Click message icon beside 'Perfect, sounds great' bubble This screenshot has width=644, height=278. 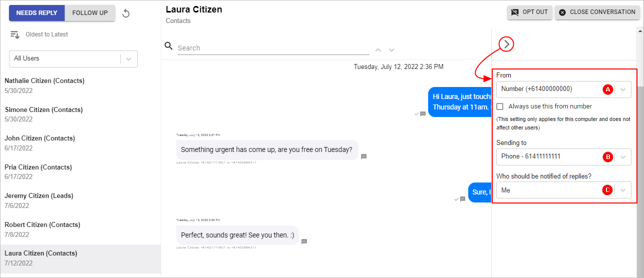(x=304, y=241)
